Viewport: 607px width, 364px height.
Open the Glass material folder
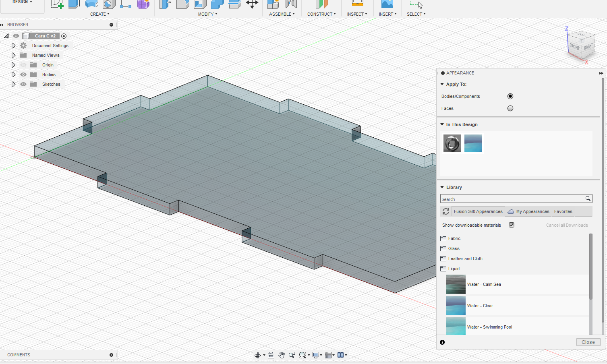454,248
